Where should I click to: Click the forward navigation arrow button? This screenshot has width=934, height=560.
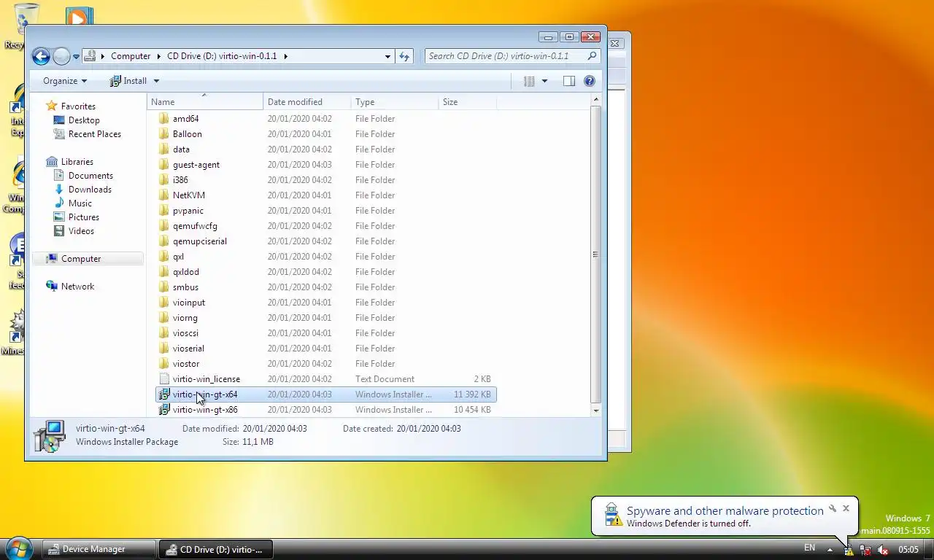61,56
